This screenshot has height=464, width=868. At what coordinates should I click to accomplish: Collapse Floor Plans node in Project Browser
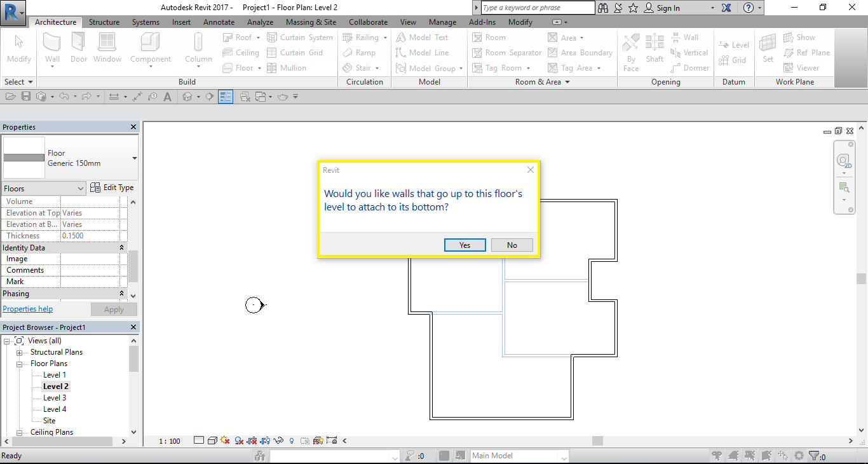[20, 364]
